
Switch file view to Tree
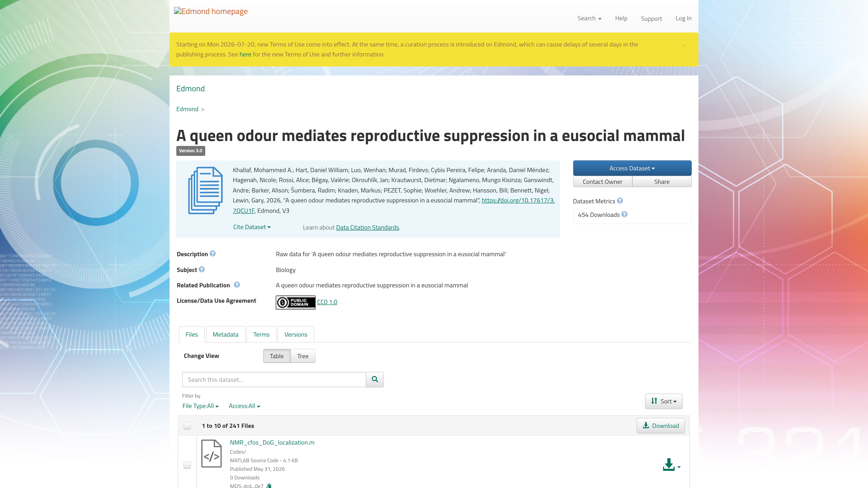click(x=303, y=356)
